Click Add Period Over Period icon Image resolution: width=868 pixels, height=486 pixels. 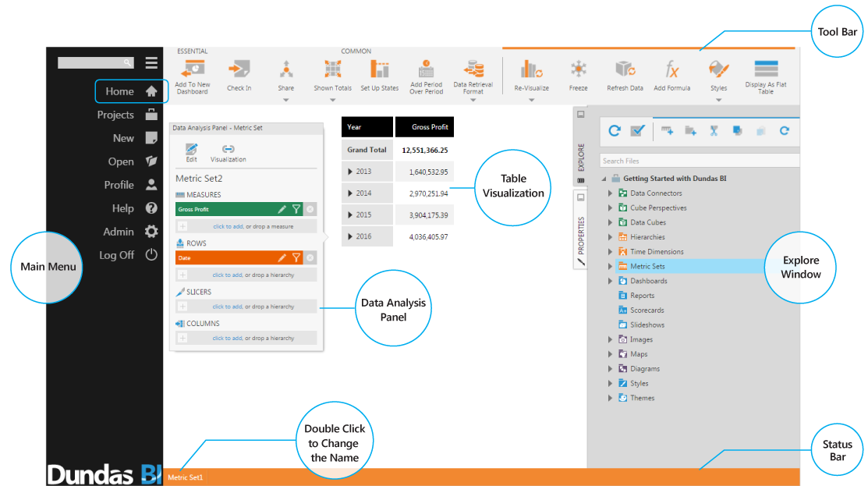tap(427, 69)
